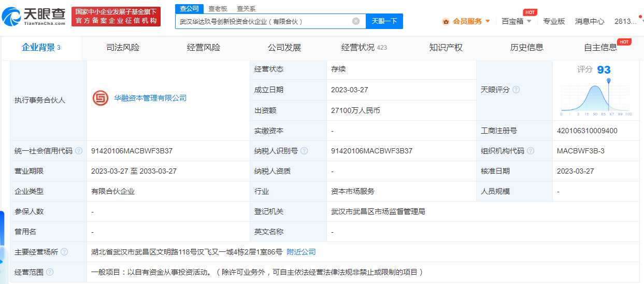Clear the search box with the X icon
The width and height of the screenshot is (644, 284).
click(356, 21)
